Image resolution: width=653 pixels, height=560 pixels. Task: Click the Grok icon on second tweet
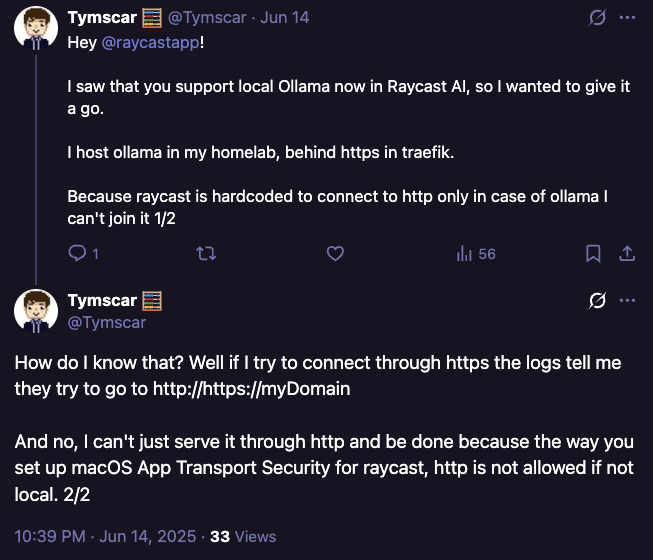597,300
